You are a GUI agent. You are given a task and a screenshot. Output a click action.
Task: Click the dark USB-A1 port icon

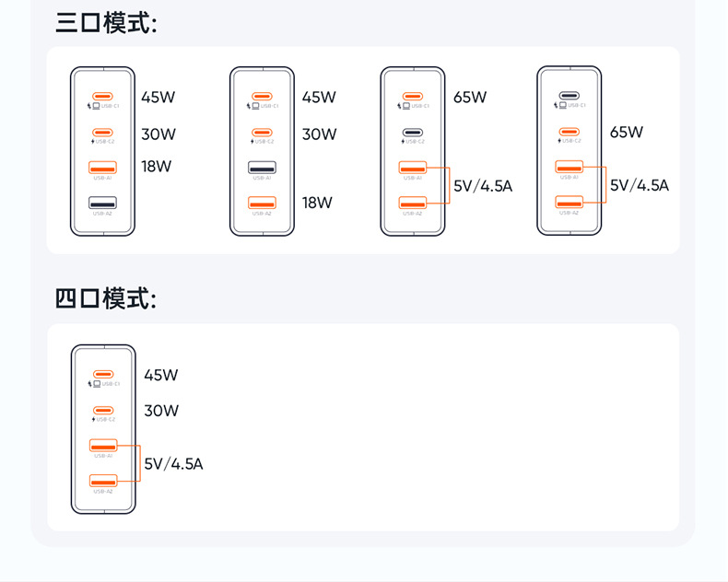coord(262,169)
